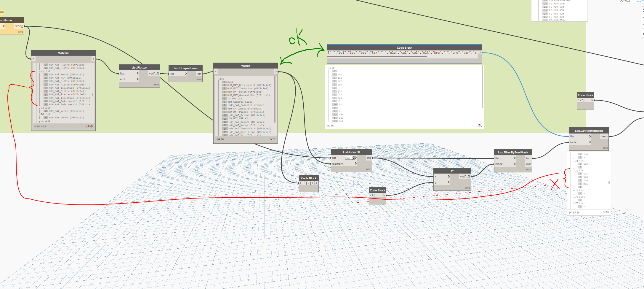This screenshot has height=289, width=644.
Task: Collapse the 75 List arrow in GetItemAtIndex preview
Action: pos(574,204)
